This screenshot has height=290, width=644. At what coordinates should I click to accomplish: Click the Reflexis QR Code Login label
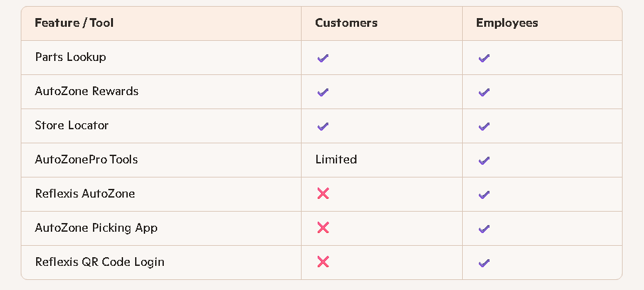tap(100, 262)
